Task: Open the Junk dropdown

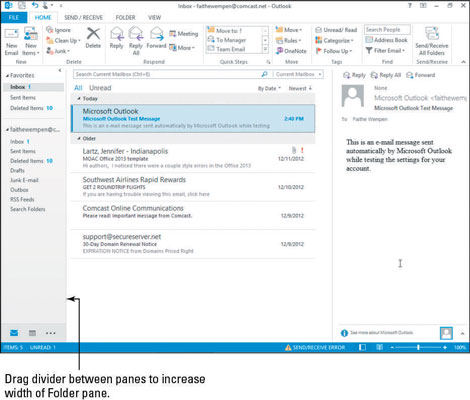Action: pos(58,51)
